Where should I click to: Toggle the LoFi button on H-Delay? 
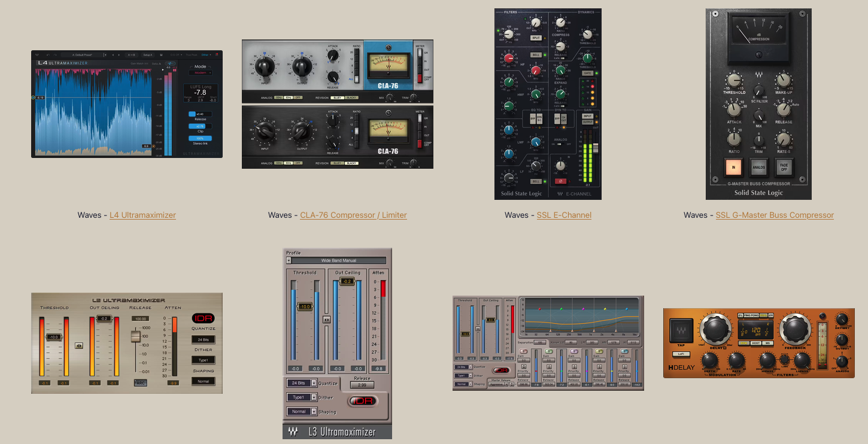[681, 354]
